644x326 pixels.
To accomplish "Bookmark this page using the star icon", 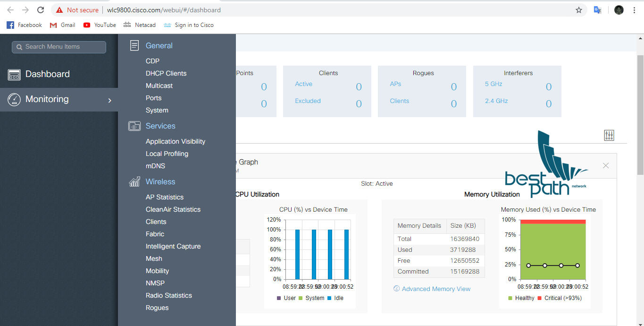I will (x=579, y=9).
